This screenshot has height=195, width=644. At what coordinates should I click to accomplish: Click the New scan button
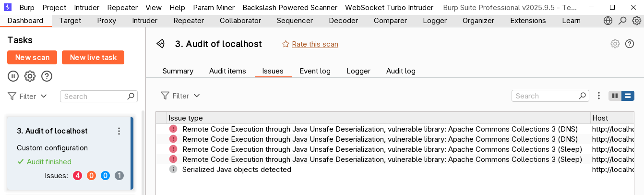[x=32, y=57]
